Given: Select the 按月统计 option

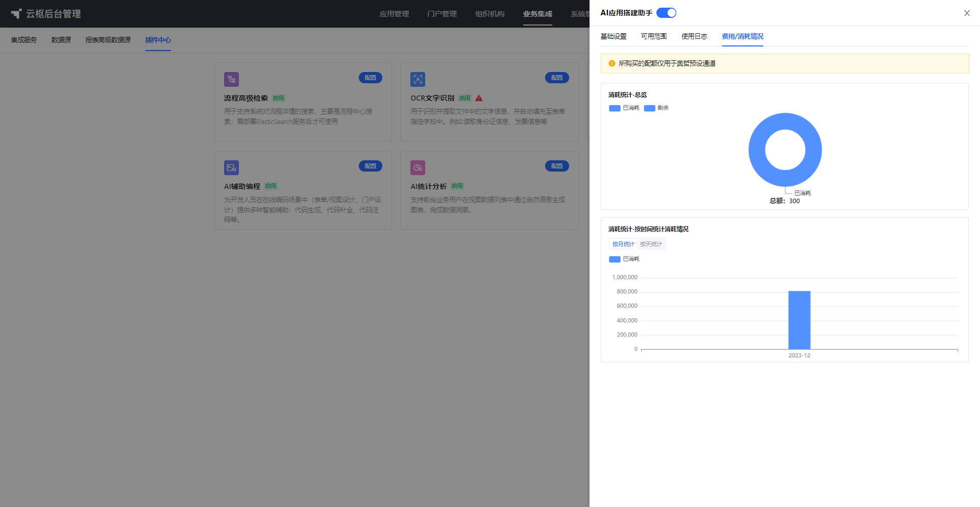Looking at the screenshot, I should click(623, 244).
